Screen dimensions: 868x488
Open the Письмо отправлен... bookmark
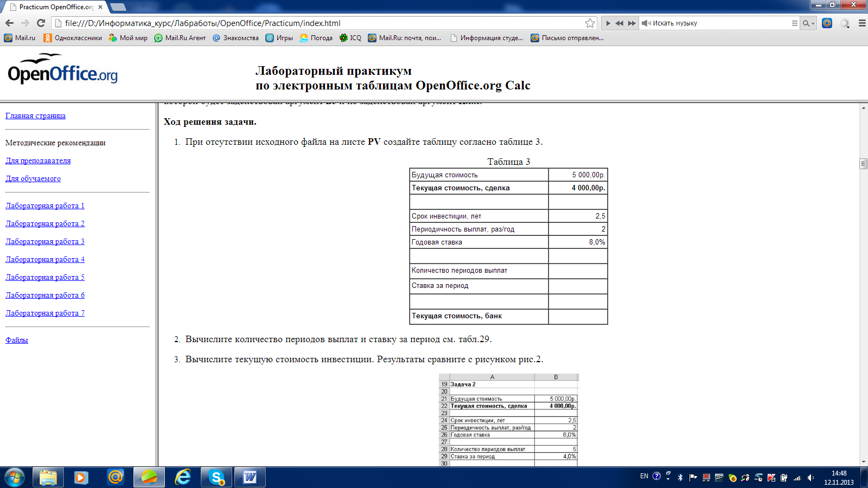click(x=567, y=38)
